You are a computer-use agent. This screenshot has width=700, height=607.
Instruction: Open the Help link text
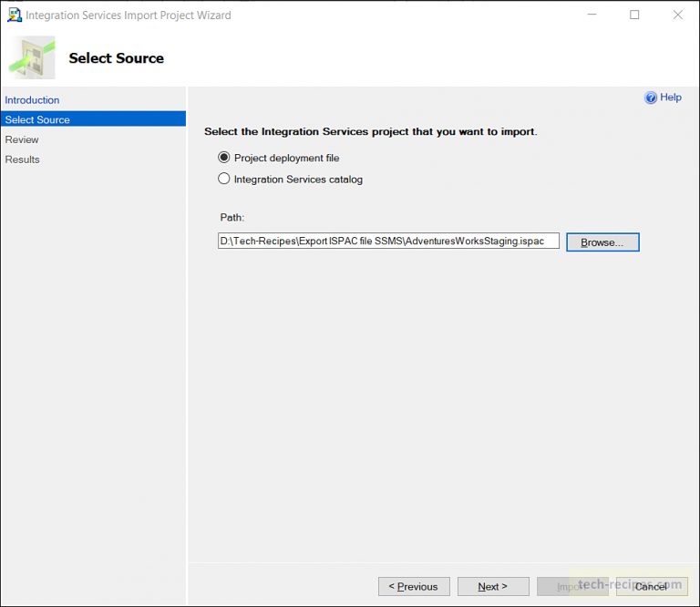tap(671, 98)
